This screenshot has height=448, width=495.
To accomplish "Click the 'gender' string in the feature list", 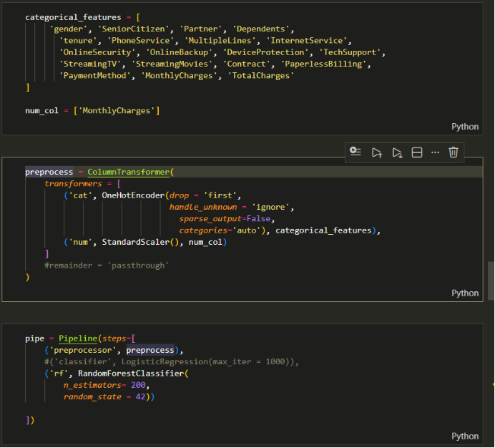I will [x=70, y=29].
